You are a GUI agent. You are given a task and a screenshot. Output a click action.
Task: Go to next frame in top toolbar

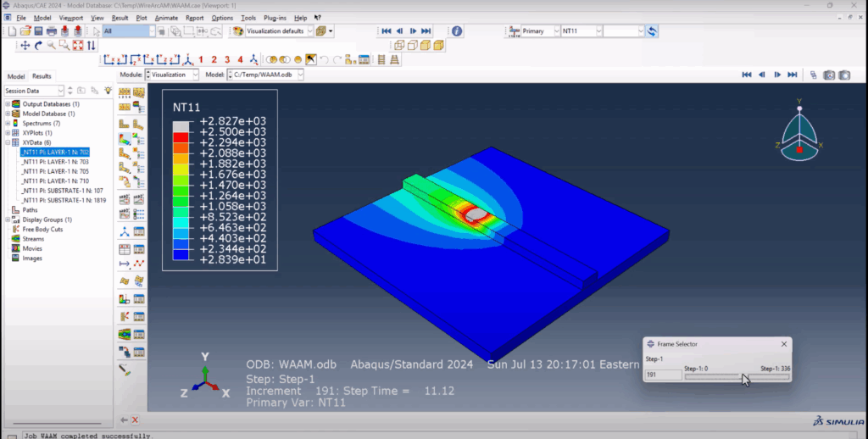[413, 31]
